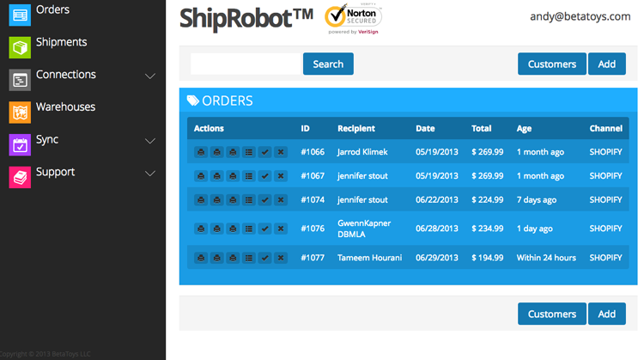The width and height of the screenshot is (644, 360).
Task: Open list details icon for order #1066
Action: 249,152
